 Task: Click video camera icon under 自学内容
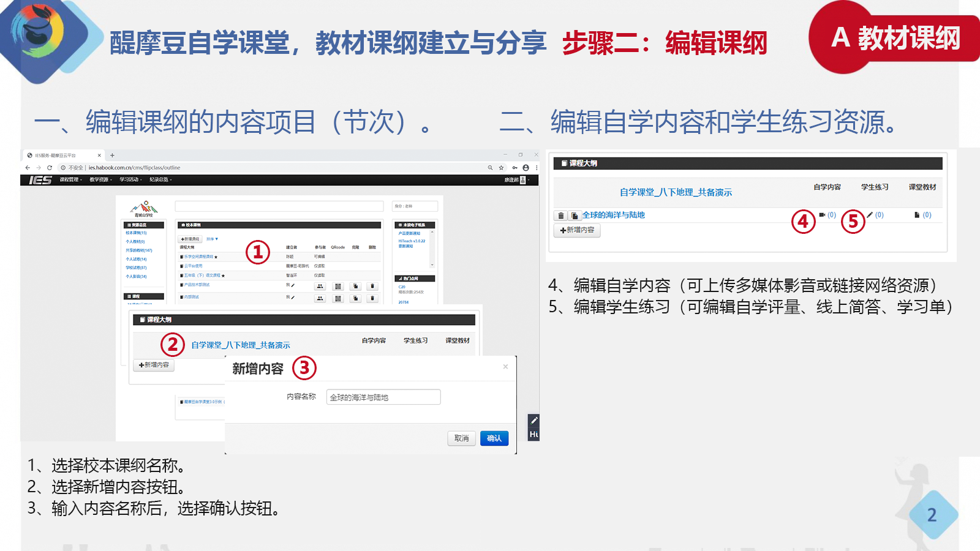click(x=822, y=215)
